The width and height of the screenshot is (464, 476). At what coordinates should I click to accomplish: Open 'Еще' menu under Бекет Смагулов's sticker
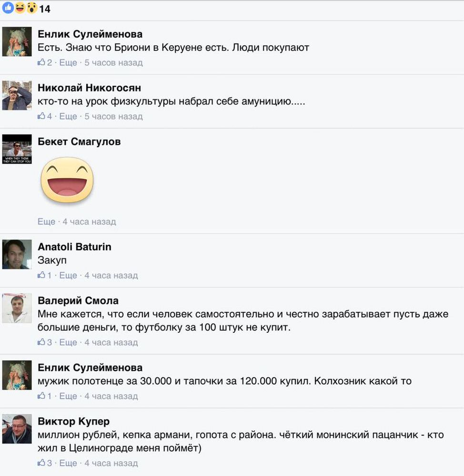pos(47,222)
